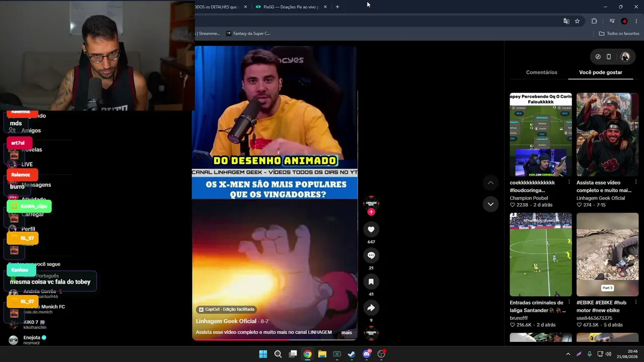Open the Chrome extensions puzzle icon
Viewport: 644px width, 362px height.
[594, 21]
